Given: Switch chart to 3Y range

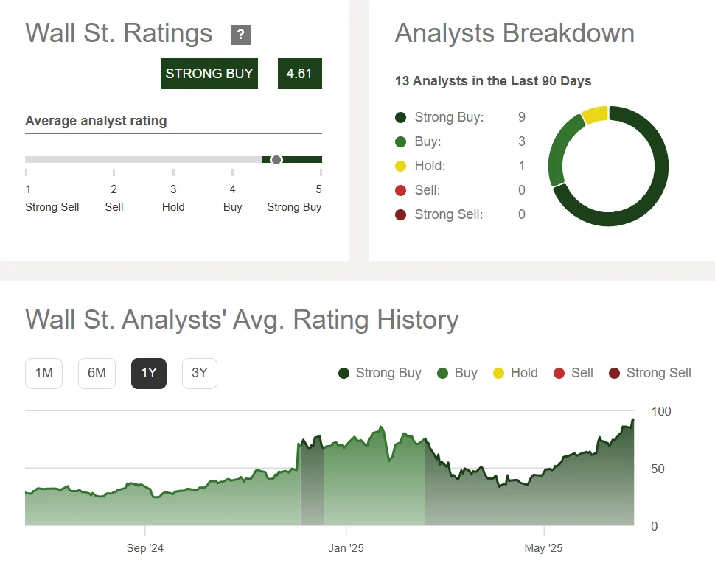Looking at the screenshot, I should tap(200, 373).
